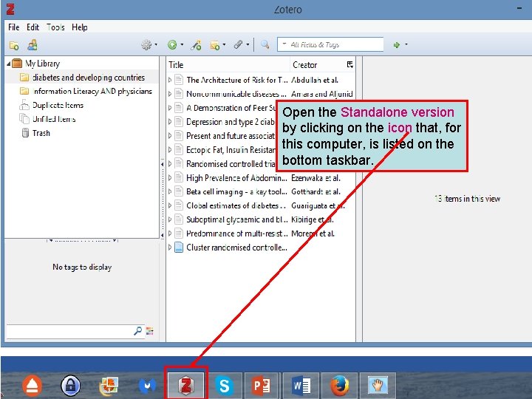Open the search mode dropdown arrow
Viewport: 532px width, 399px height.
[x=284, y=44]
